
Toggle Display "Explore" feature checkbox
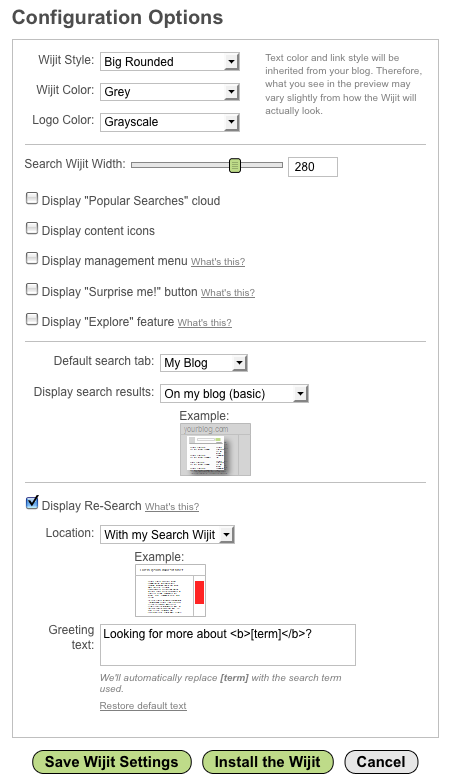tap(32, 319)
